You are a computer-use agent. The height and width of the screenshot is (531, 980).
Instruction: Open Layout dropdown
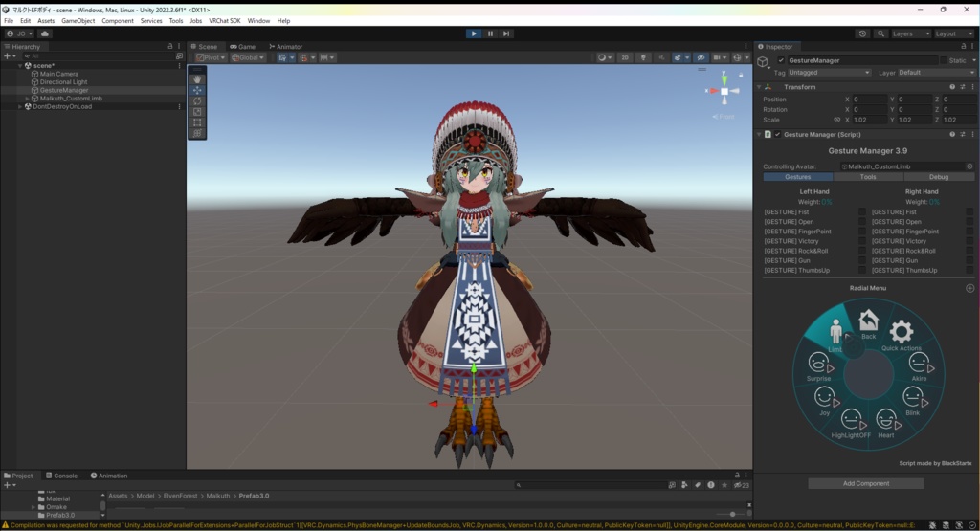tap(954, 33)
